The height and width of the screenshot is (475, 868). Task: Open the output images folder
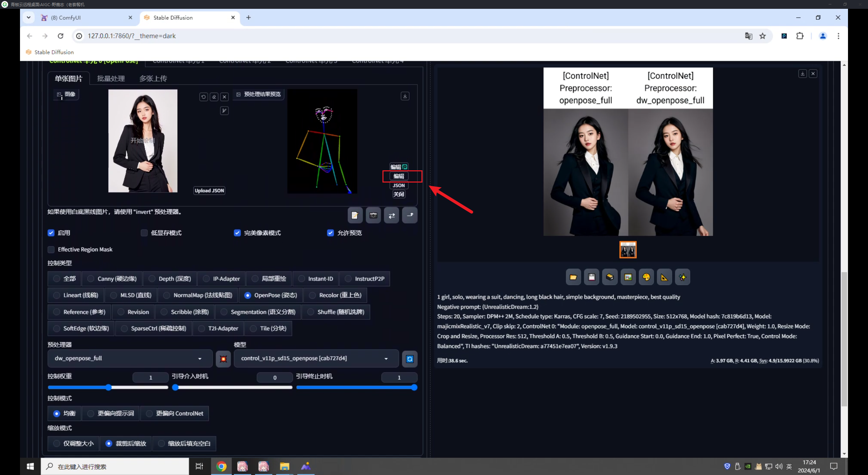(x=573, y=277)
